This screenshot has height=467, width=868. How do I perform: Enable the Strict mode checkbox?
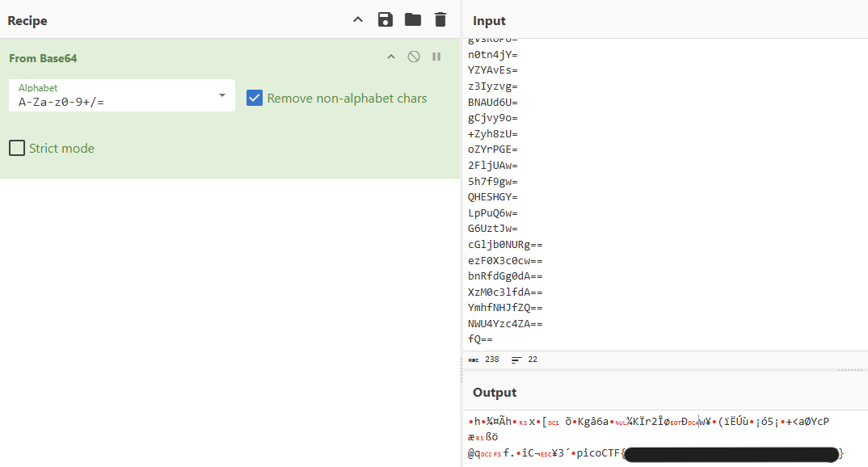(17, 148)
